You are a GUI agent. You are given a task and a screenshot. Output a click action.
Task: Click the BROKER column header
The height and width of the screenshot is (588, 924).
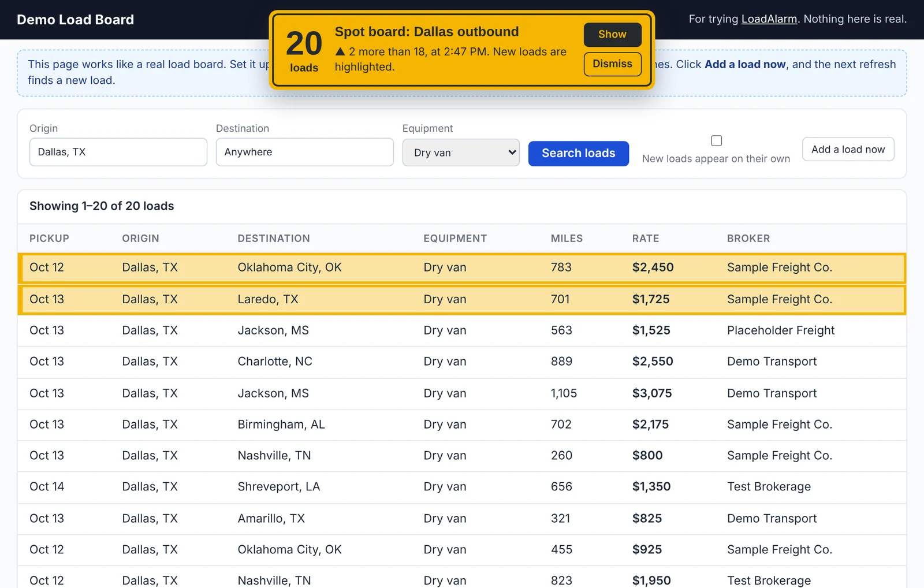coord(748,239)
